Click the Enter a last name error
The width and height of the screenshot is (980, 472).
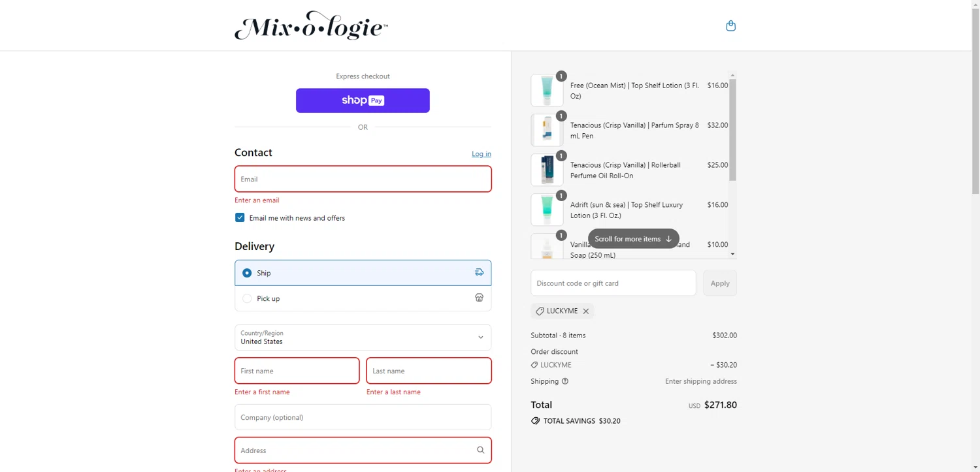coord(393,392)
